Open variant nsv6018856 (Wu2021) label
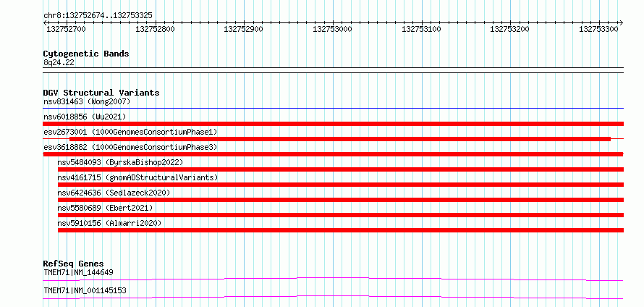Viewport: 644px width, 307px height. [x=85, y=117]
